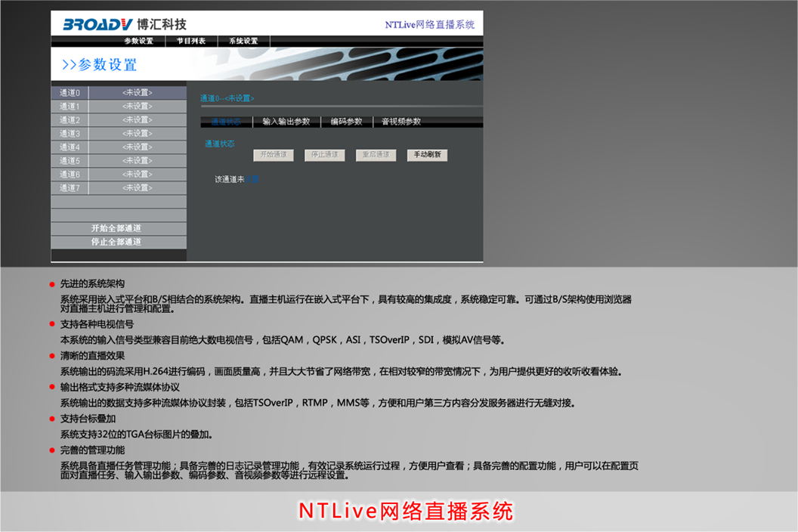Click the 重启通道 button
This screenshot has width=798, height=532.
(376, 155)
